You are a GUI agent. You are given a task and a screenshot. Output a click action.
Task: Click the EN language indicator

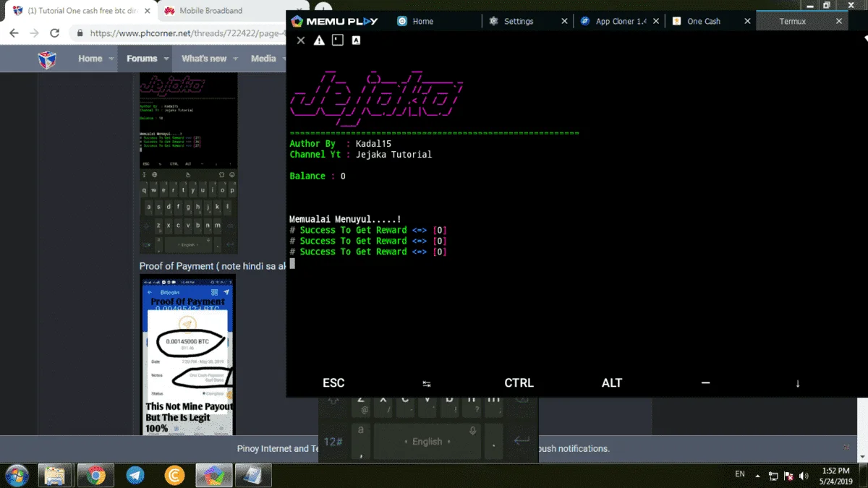pyautogui.click(x=740, y=474)
